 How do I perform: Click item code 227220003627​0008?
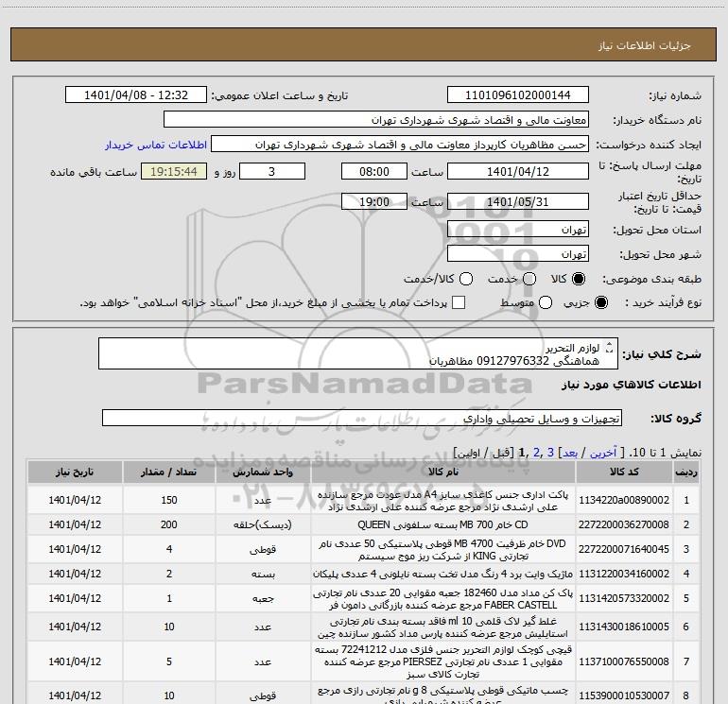[x=624, y=524]
